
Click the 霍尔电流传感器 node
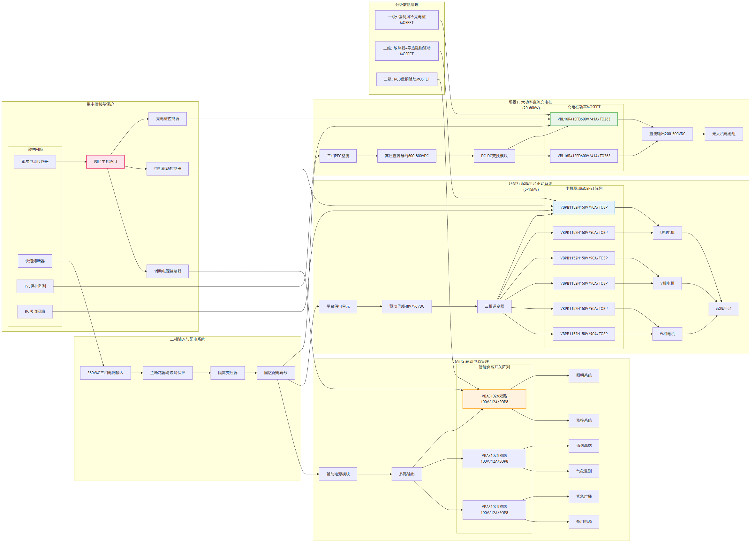[35, 162]
